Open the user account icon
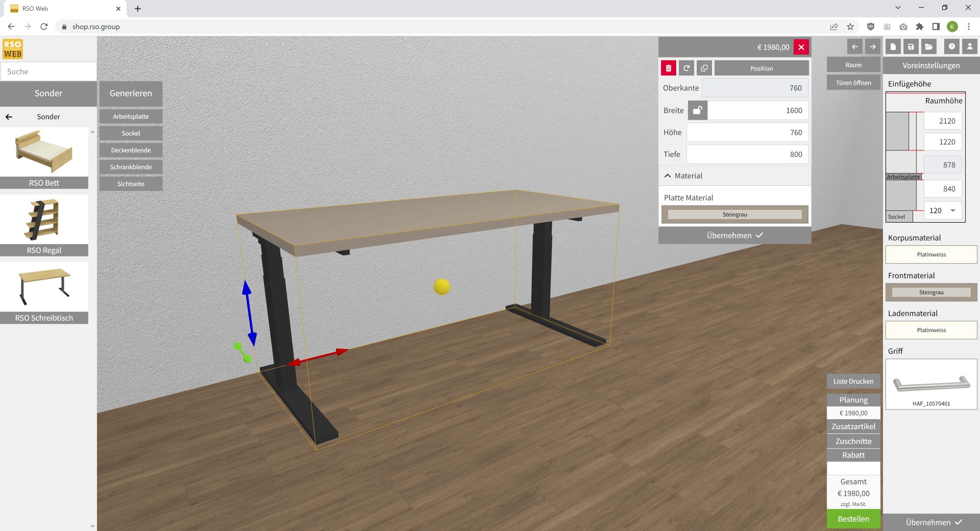The image size is (980, 531). [970, 47]
